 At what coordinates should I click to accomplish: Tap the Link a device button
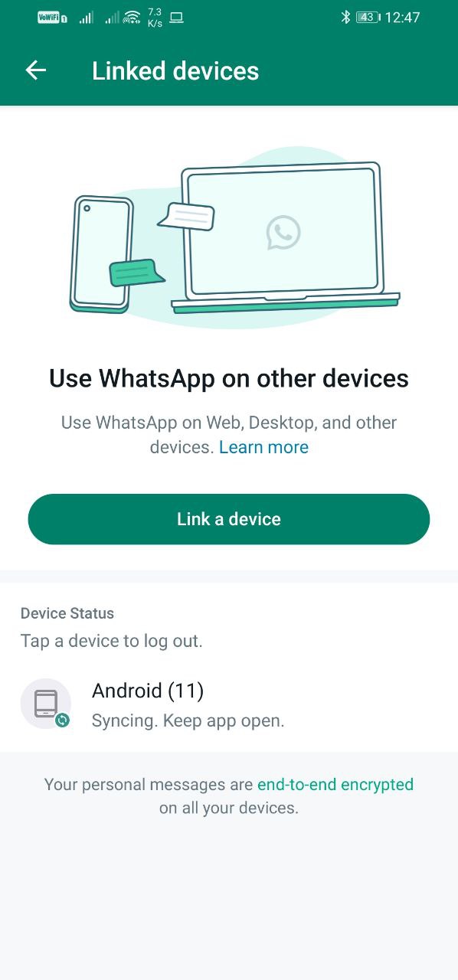point(229,519)
